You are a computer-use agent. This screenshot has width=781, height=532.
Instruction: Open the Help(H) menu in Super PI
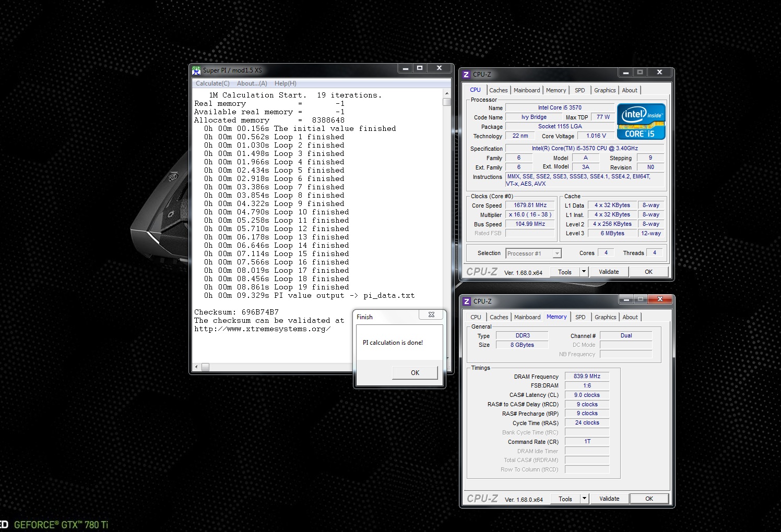point(286,83)
